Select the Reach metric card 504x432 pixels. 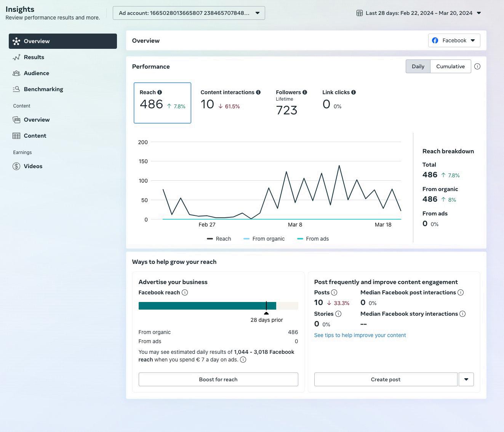(162, 103)
